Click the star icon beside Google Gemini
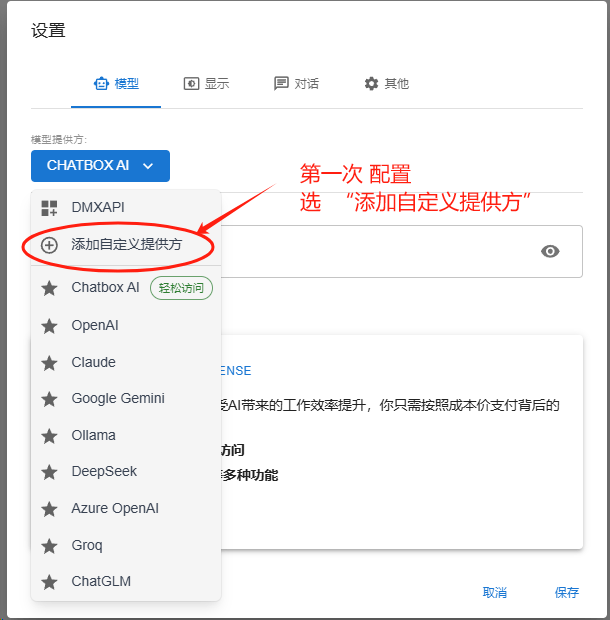Screen dimensions: 610x620 (49, 399)
